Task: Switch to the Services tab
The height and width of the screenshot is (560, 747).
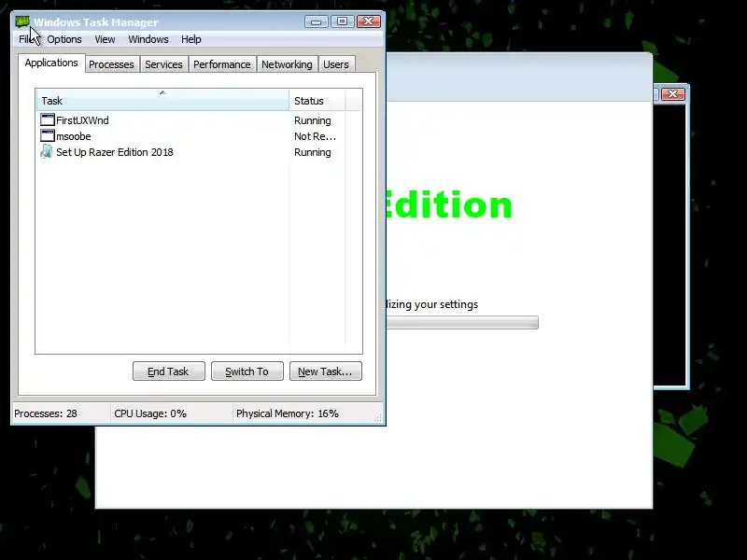Action: 163,64
